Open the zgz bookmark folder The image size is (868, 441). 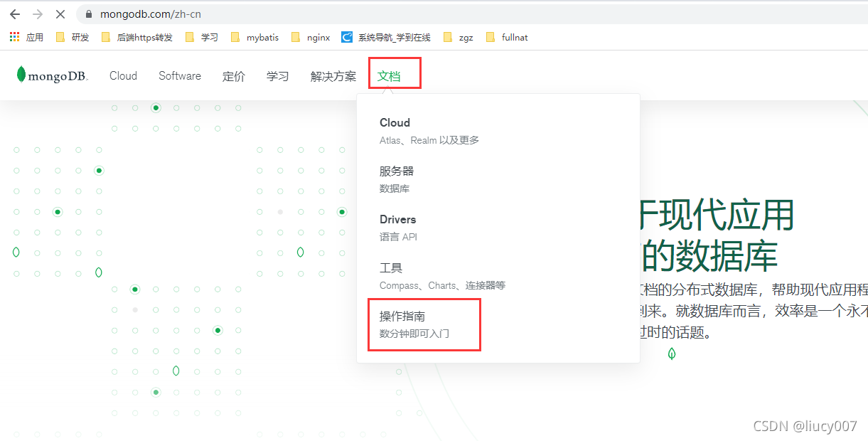[458, 37]
